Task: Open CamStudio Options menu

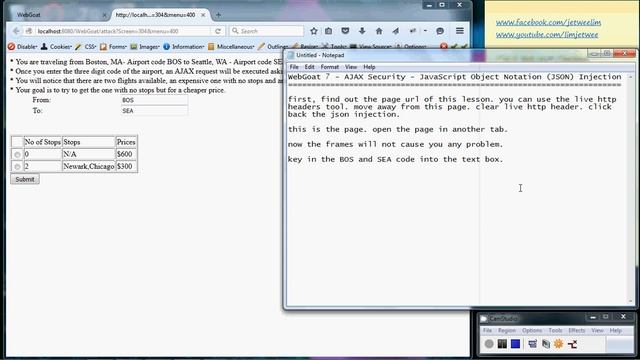Action: click(x=532, y=330)
